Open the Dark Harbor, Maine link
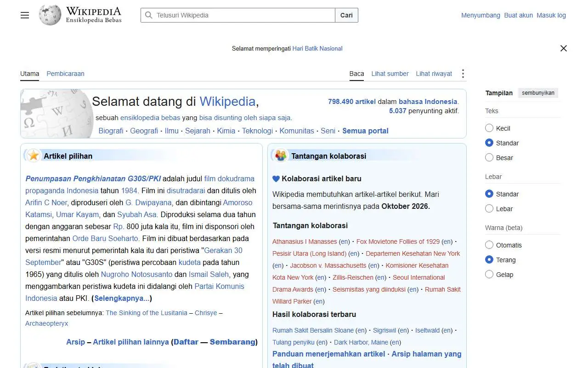The image size is (588, 368). pyautogui.click(x=361, y=342)
